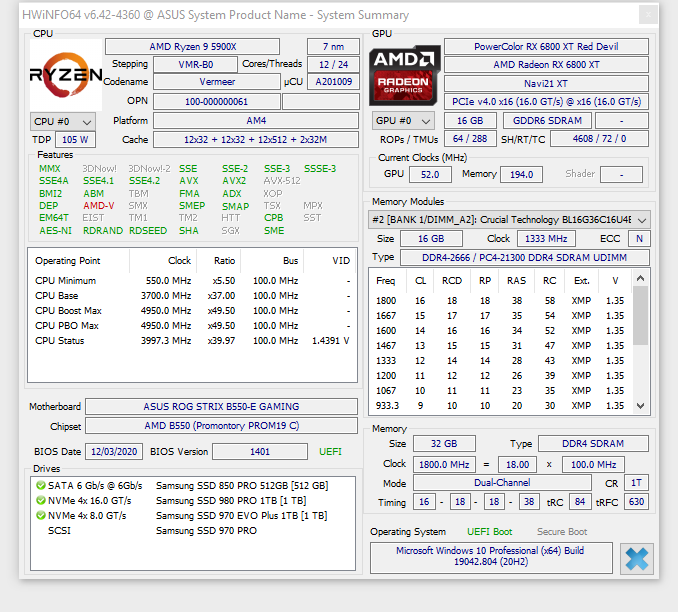Select the AMD Ryzen 9 5900X field
This screenshot has width=678, height=612.
point(192,47)
